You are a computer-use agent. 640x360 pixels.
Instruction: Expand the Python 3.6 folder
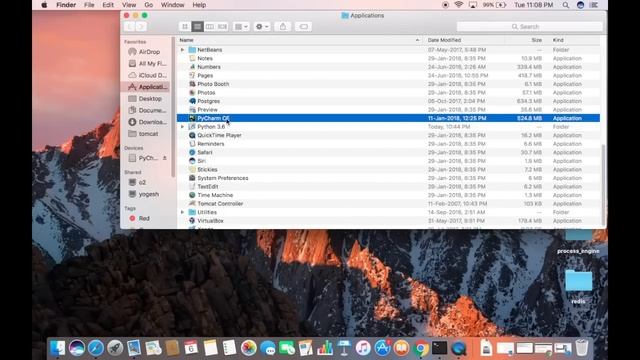pos(182,127)
